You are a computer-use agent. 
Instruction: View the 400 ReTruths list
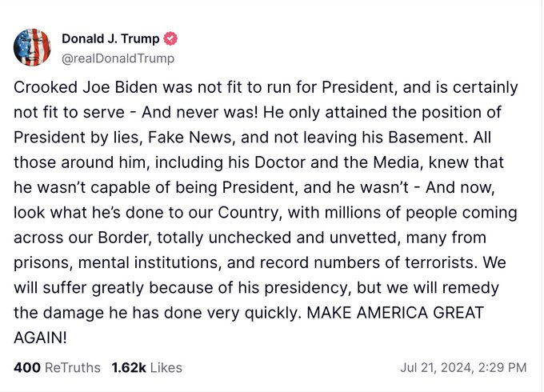pos(57,368)
